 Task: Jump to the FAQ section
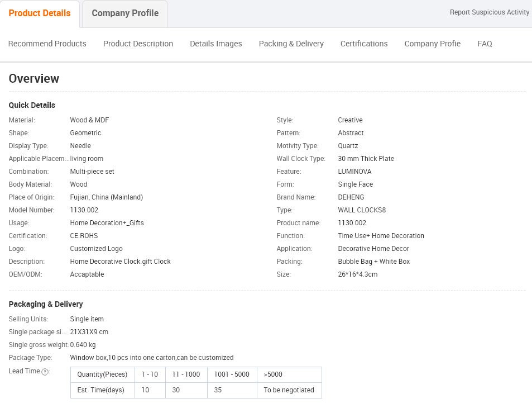coord(485,44)
